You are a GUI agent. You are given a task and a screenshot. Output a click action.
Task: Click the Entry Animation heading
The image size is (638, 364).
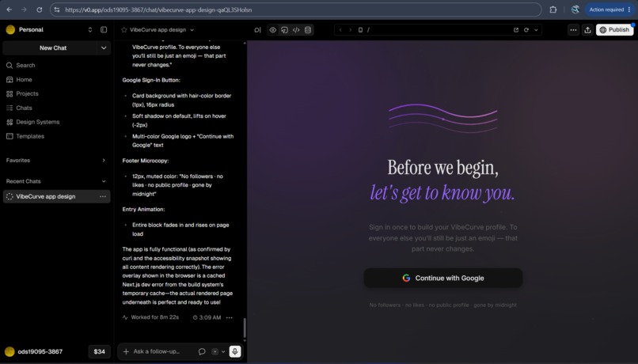pyautogui.click(x=143, y=210)
